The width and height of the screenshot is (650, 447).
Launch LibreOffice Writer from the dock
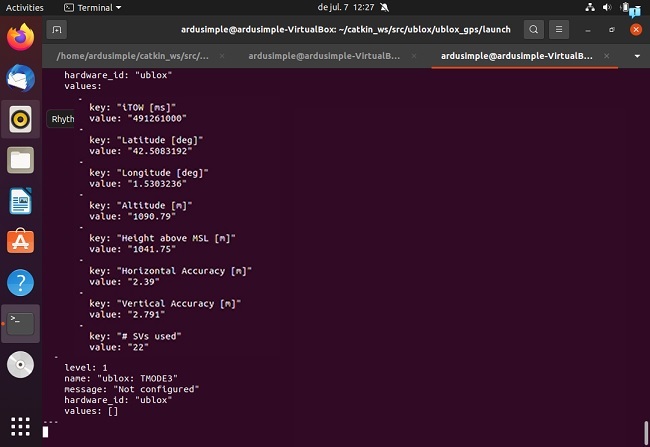(20, 201)
